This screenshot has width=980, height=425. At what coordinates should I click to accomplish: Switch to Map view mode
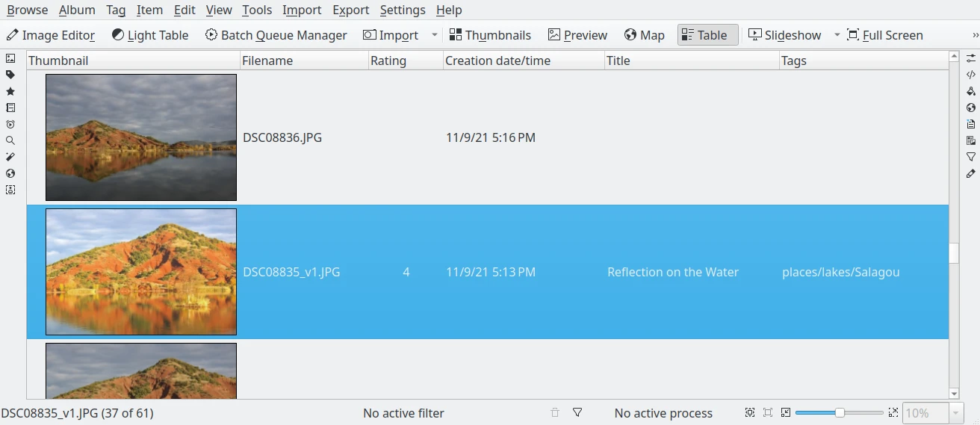[x=644, y=35]
